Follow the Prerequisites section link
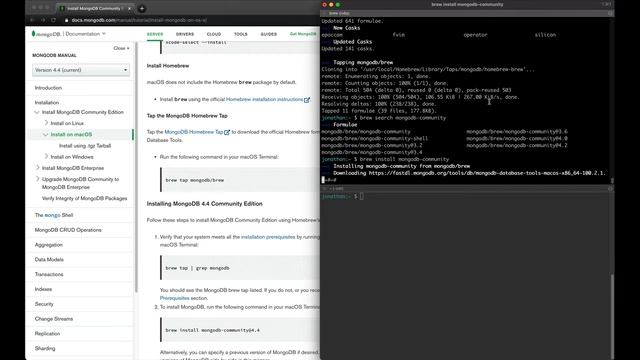Image resolution: width=640 pixels, height=360 pixels. pyautogui.click(x=175, y=298)
